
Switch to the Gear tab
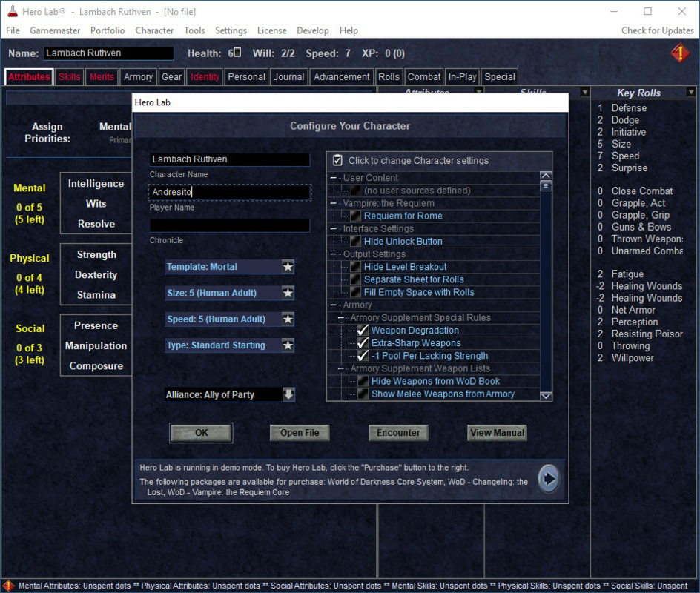[x=171, y=77]
